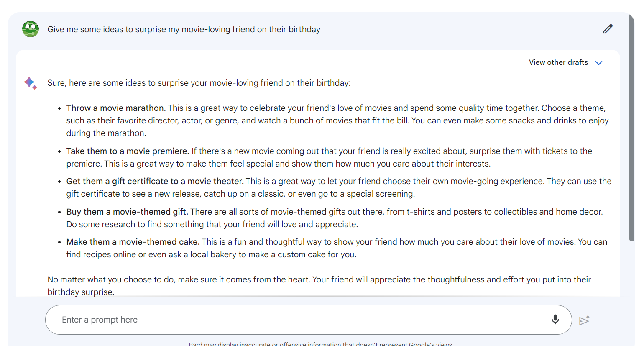Click the scrollbar track below the thumb
Viewport: 644px width, 346px height.
tap(631, 284)
